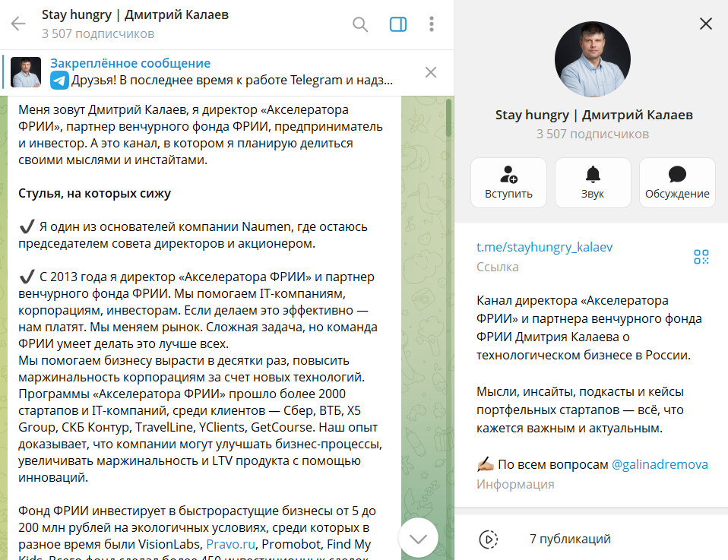Viewport: 728px width, 560px height.
Task: Click checkmark before 'Я один из основателей'
Action: [x=27, y=226]
